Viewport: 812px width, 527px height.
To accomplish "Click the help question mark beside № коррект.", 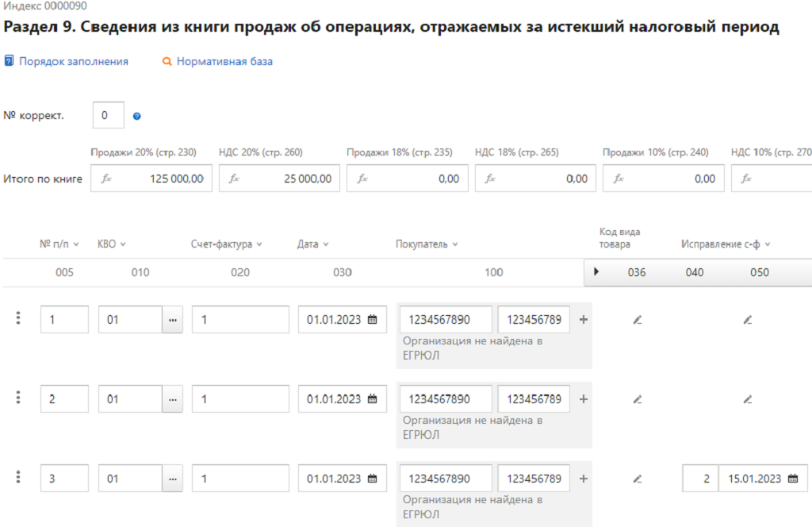I will [137, 117].
